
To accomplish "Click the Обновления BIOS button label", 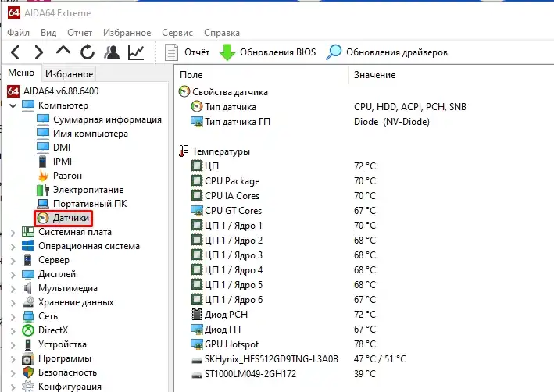I will [277, 52].
